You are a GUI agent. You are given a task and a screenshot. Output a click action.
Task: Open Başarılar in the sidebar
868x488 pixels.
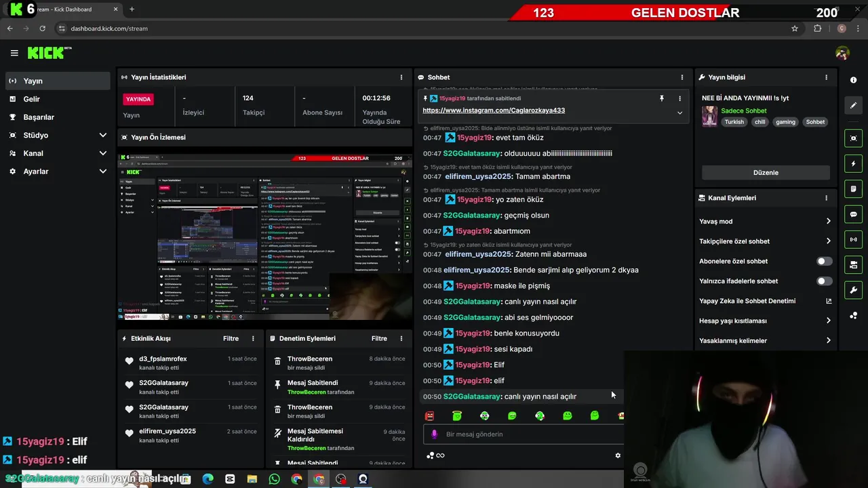[58, 117]
